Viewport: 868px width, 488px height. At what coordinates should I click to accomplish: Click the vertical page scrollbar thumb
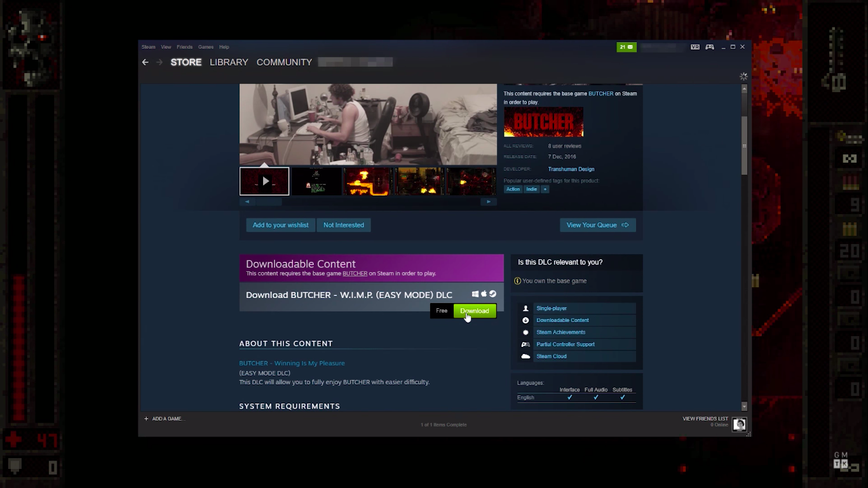click(x=744, y=146)
